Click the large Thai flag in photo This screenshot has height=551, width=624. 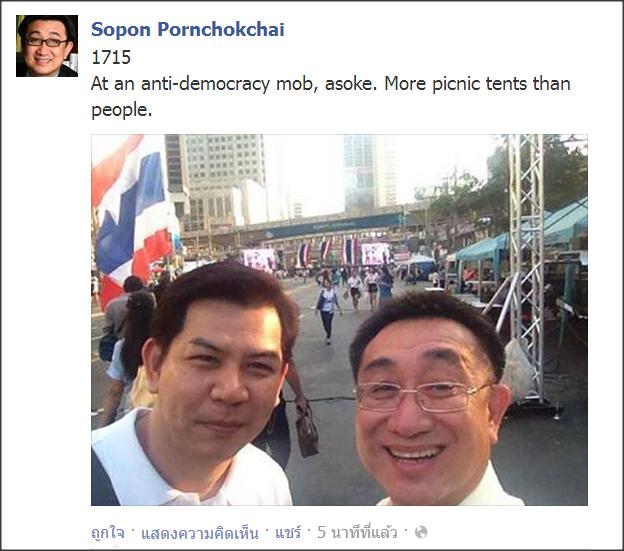133,215
